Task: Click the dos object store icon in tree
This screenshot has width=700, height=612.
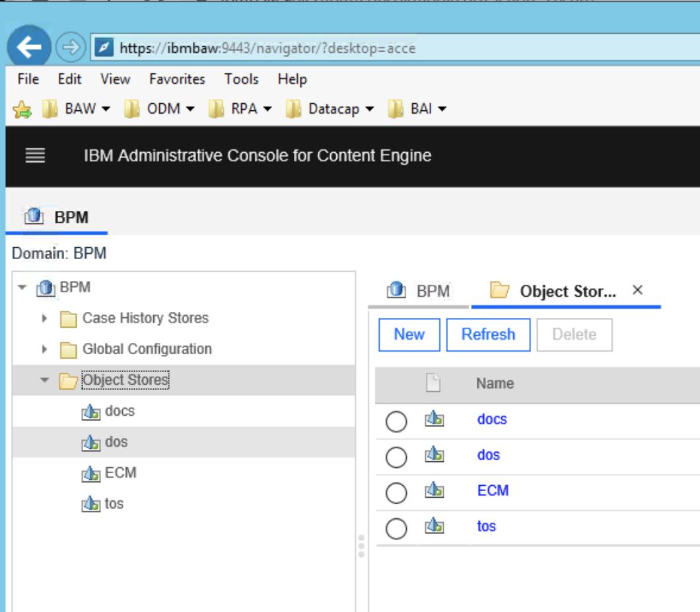Action: [91, 442]
